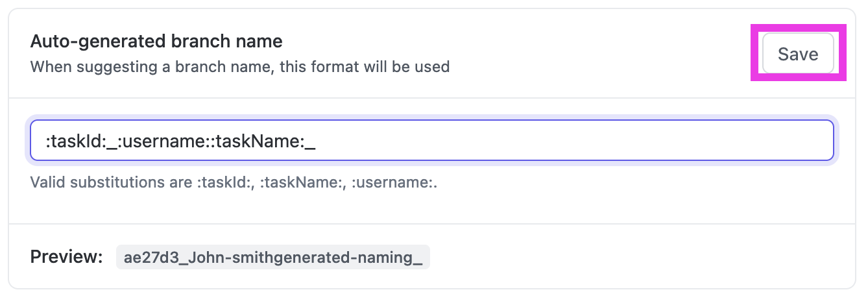This screenshot has width=868, height=305.
Task: Click the "Auto-generated branch name" heading
Action: click(156, 42)
